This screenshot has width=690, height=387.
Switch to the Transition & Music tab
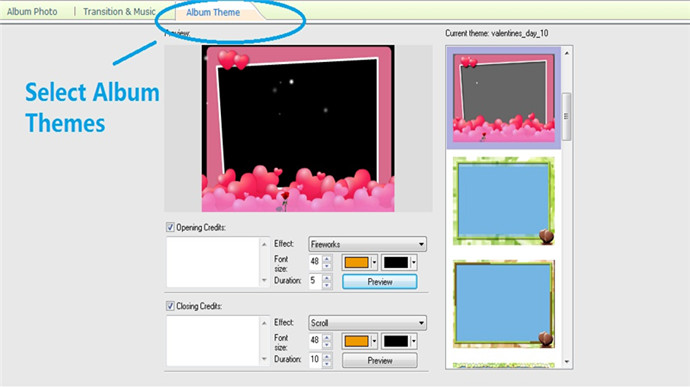click(x=119, y=11)
